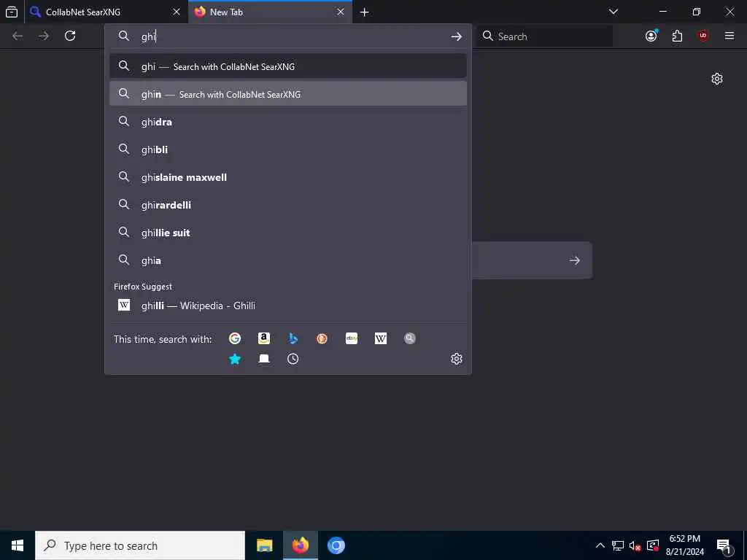747x560 pixels.
Task: Open the new tab page settings gear
Action: pyautogui.click(x=717, y=79)
